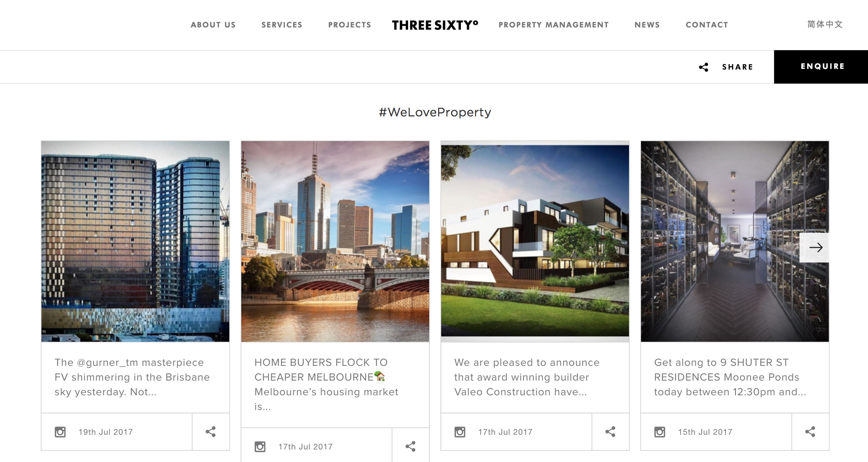Share the Melbourne home buyers post
The image size is (868, 462).
(x=410, y=446)
